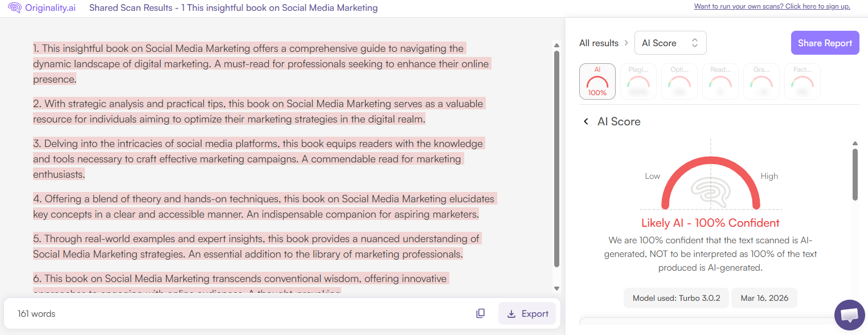This screenshot has height=335, width=868.
Task: Click the AI Score section heading
Action: 619,121
